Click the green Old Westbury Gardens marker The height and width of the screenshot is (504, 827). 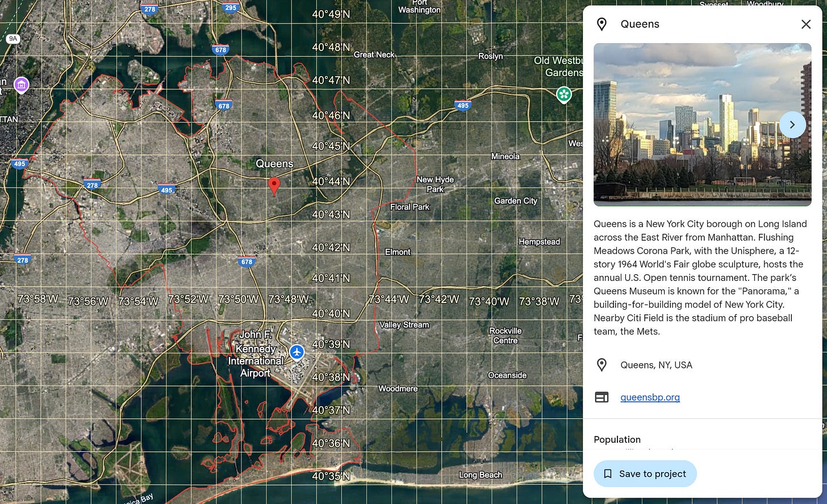[563, 94]
